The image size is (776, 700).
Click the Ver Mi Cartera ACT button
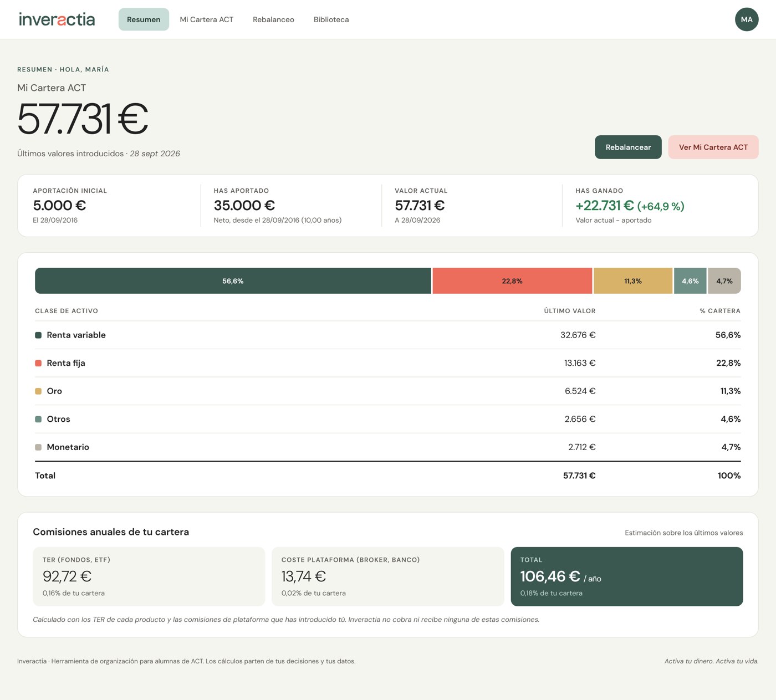pos(713,147)
